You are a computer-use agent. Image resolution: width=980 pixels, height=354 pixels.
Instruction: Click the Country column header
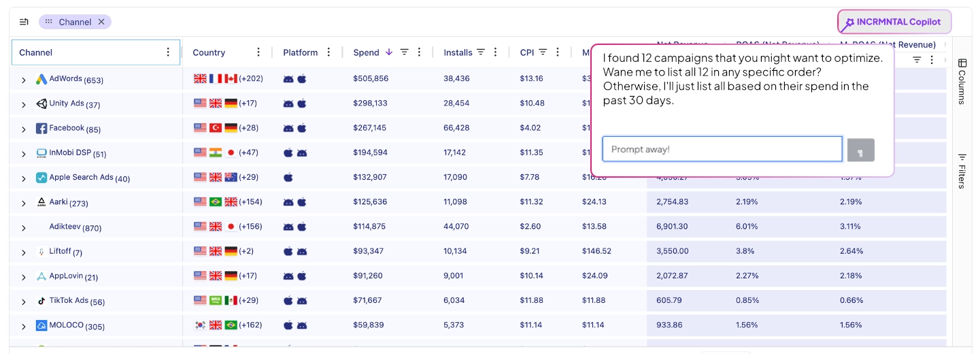[x=209, y=52]
